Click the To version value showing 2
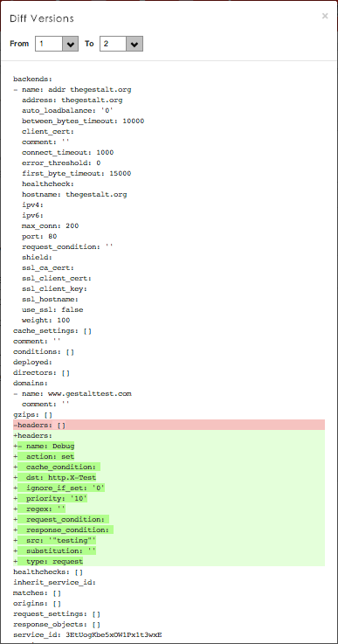Viewport: 338px width, 644px height. click(x=114, y=44)
